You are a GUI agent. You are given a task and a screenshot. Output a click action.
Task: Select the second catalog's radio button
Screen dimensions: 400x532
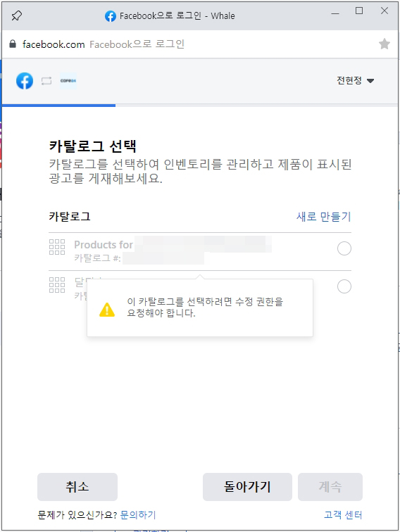pyautogui.click(x=344, y=286)
